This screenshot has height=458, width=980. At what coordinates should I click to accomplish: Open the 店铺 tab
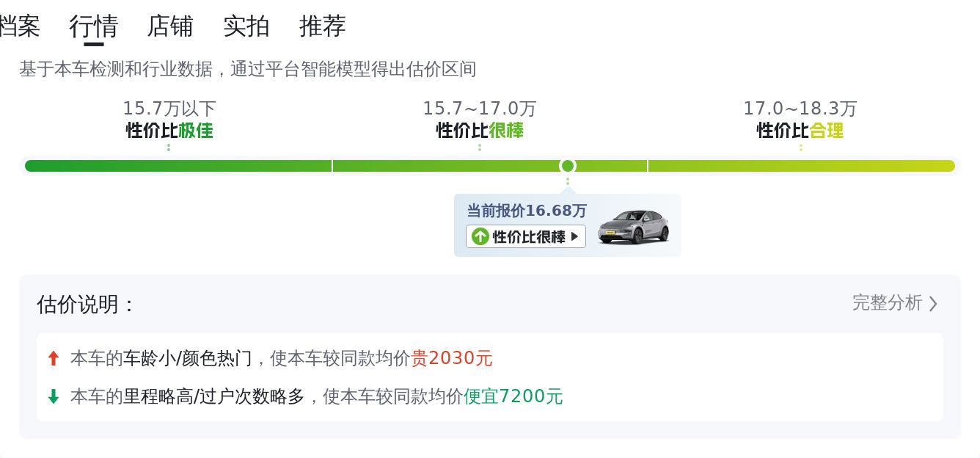click(x=170, y=26)
